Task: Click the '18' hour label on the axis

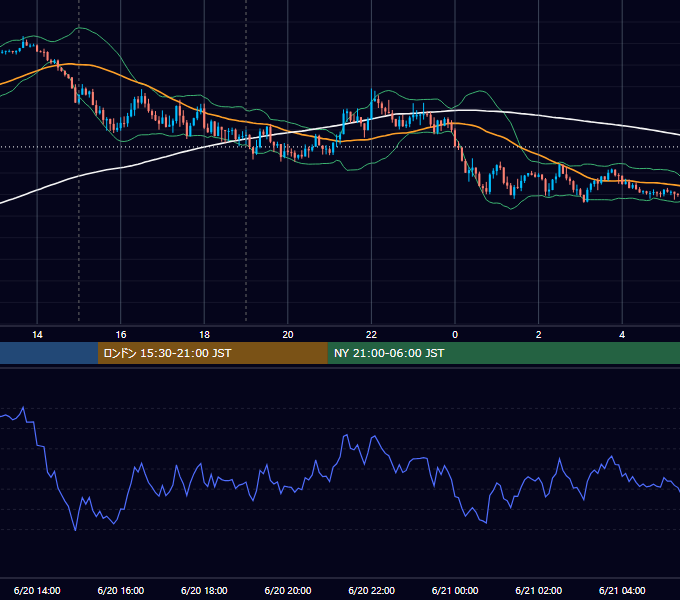Action: click(x=204, y=335)
